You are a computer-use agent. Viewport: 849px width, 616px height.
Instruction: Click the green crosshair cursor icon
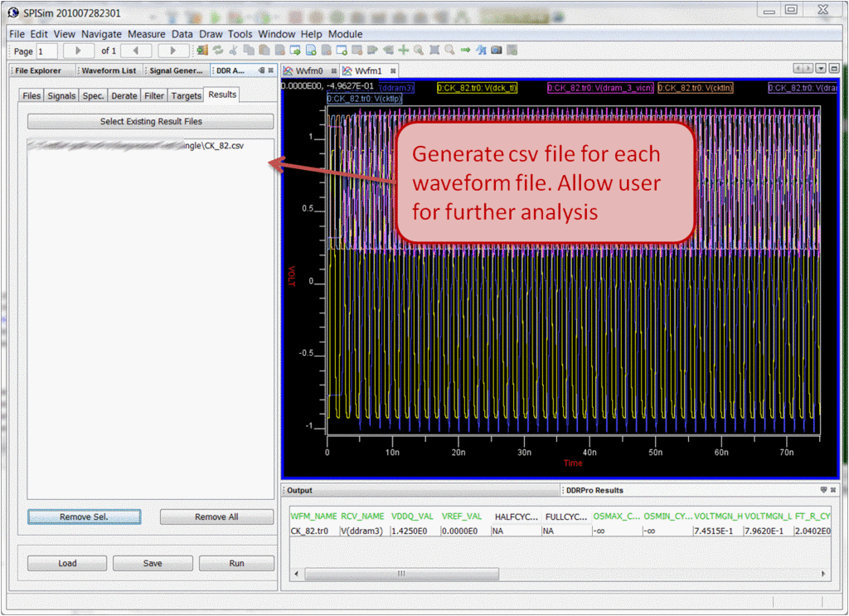[x=404, y=51]
